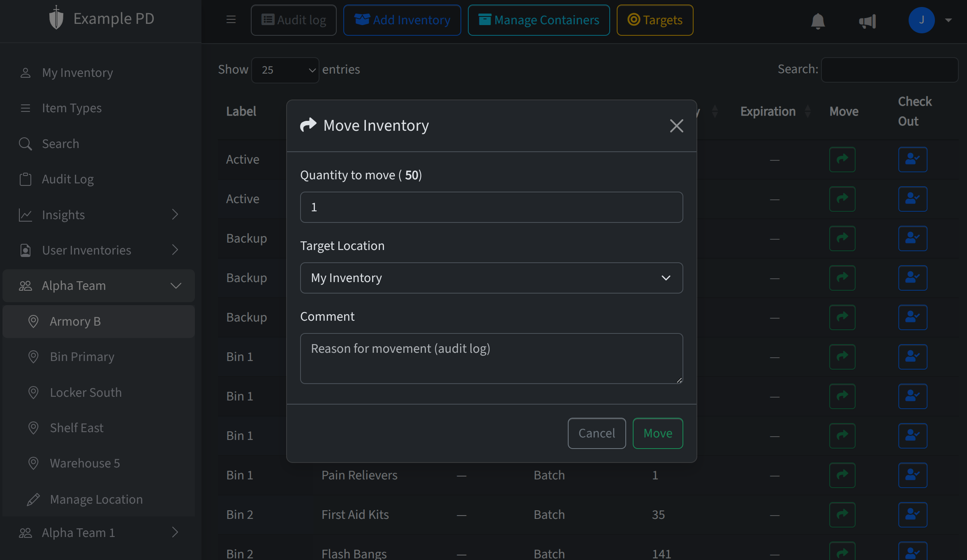Open the notifications bell
Image resolution: width=967 pixels, height=560 pixels.
pyautogui.click(x=818, y=21)
